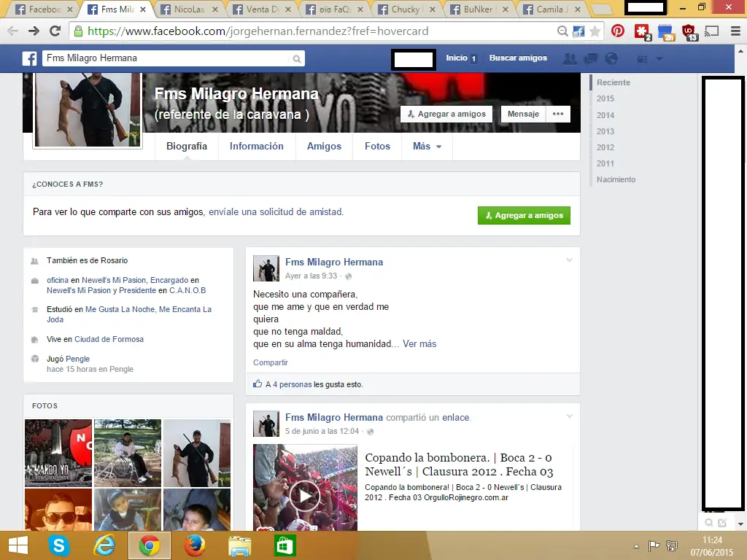Click the new message compose icon at bottom right

(x=722, y=522)
